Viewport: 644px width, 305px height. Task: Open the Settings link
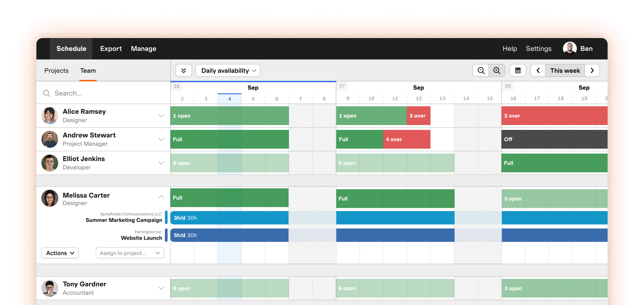click(x=538, y=49)
